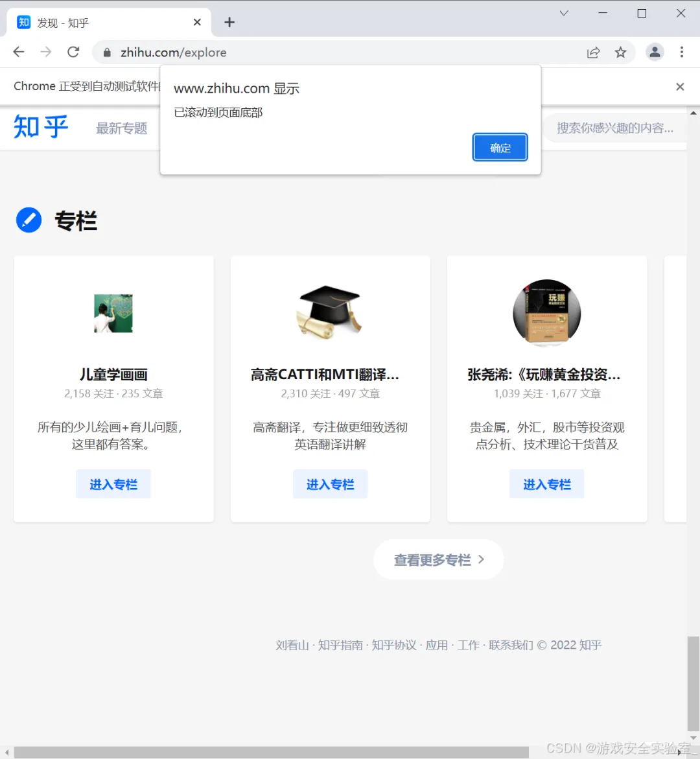Click the 2,158 关注 · 235 文章 text
This screenshot has width=700, height=759.
[x=113, y=393]
